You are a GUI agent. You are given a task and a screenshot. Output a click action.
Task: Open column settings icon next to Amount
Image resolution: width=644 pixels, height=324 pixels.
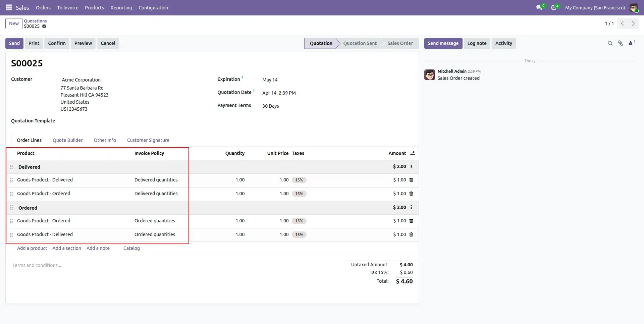(413, 153)
